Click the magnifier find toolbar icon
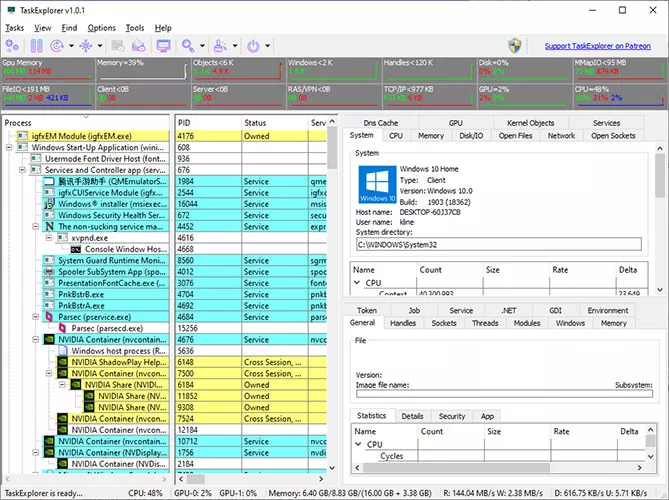Screen dimensions: 669x500 pyautogui.click(x=188, y=46)
